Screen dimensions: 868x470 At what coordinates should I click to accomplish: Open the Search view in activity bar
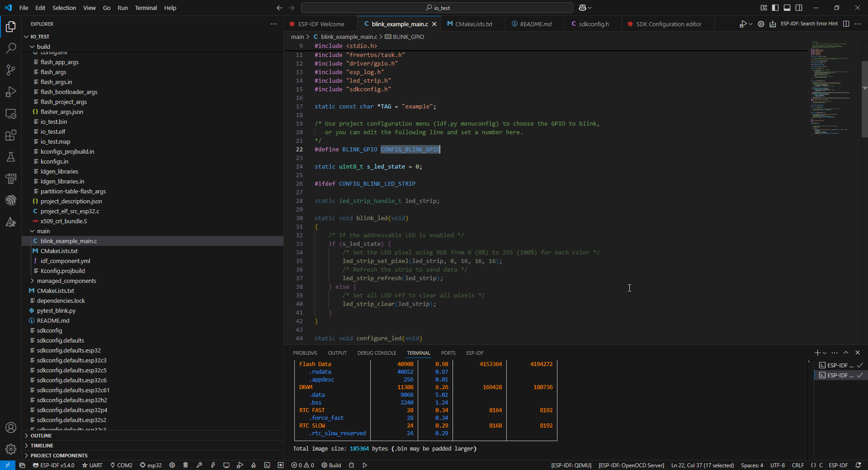pyautogui.click(x=11, y=48)
